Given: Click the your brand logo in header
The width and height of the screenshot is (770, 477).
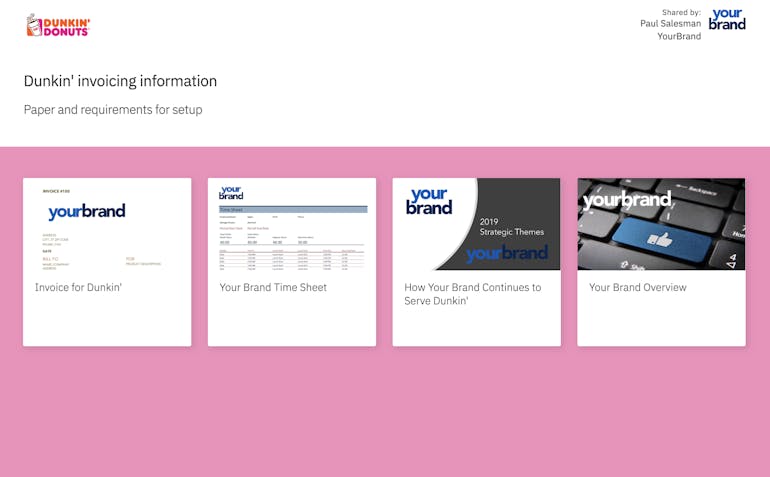Looking at the screenshot, I should 727,20.
